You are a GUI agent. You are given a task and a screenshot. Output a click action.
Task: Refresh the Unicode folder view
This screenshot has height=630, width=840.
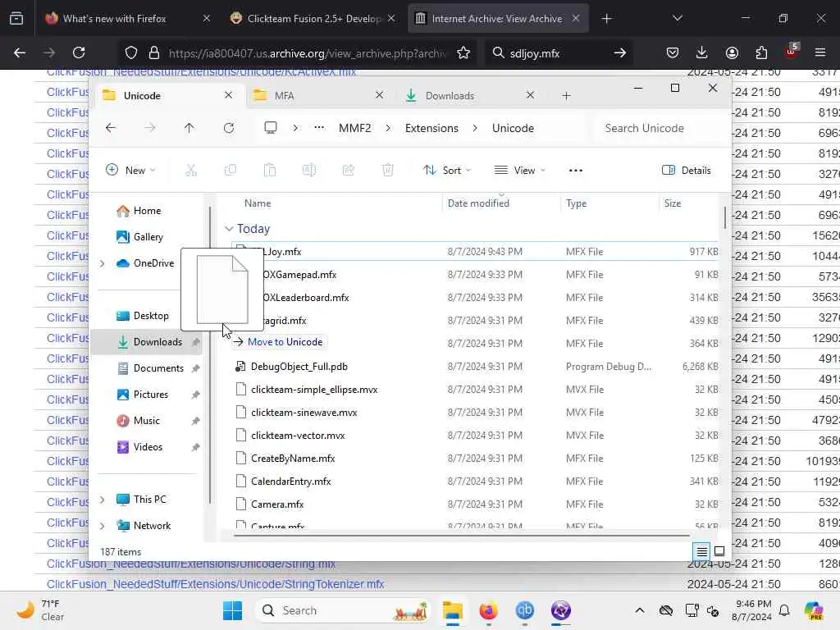point(229,128)
